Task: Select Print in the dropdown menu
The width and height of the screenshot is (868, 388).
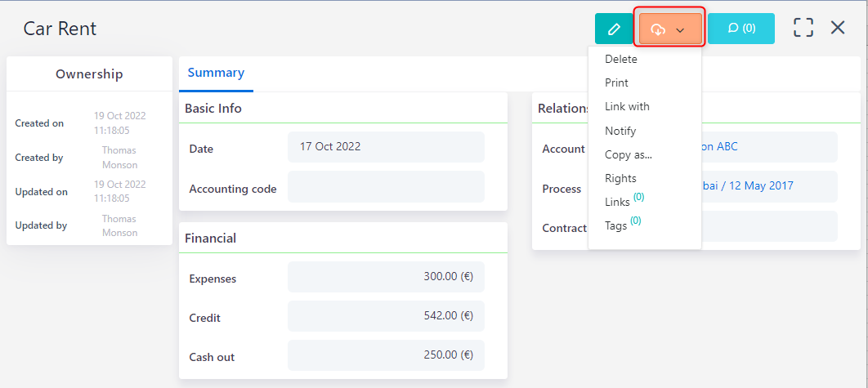Action: pos(617,83)
